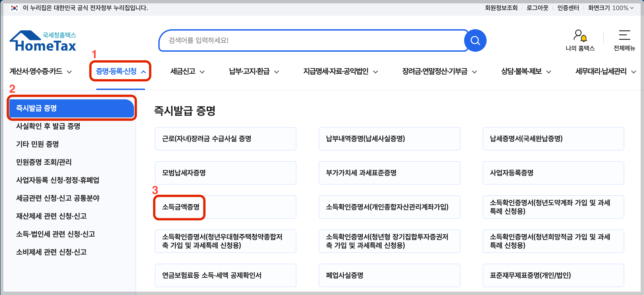
Task: Open the 전체메뉴 hamburger icon
Action: (x=624, y=36)
